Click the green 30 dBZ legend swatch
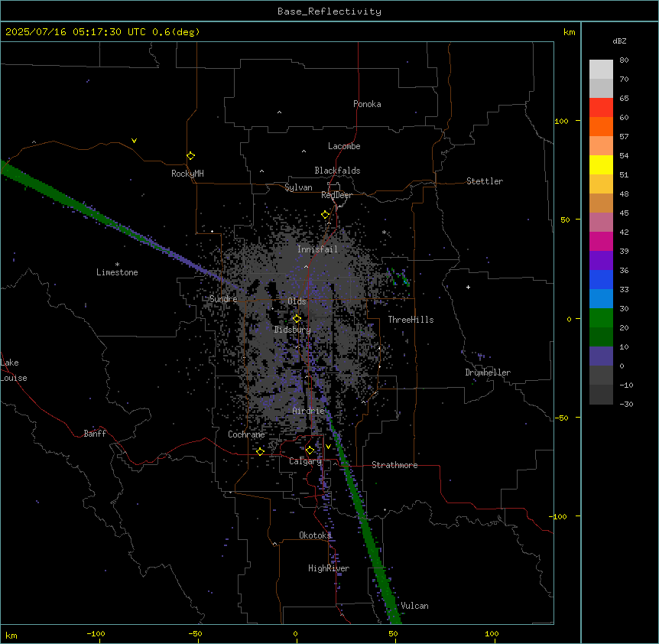The height and width of the screenshot is (644, 659). click(601, 318)
